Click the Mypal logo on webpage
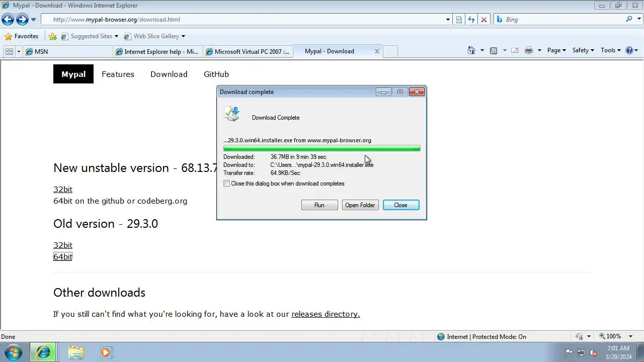644x362 pixels. pyautogui.click(x=73, y=74)
